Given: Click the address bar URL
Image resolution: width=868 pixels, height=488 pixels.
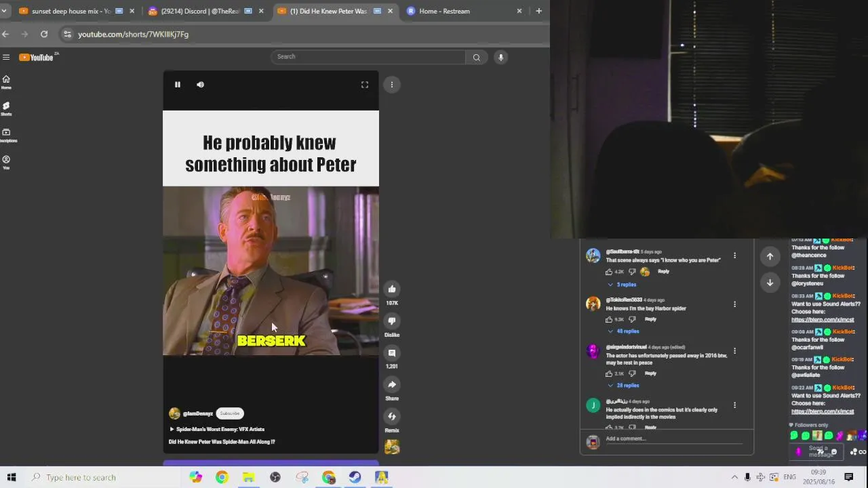Looking at the screenshot, I should click(x=133, y=35).
